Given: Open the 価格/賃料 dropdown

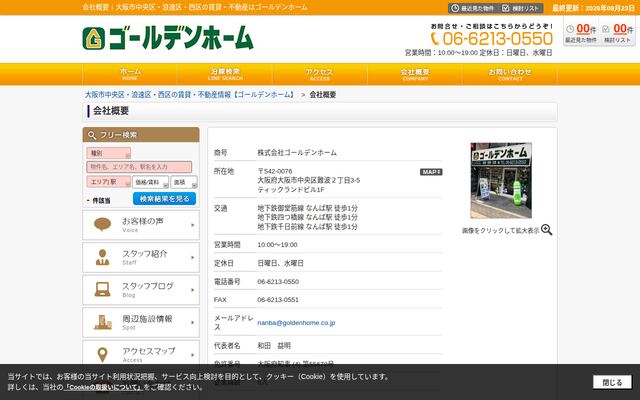Looking at the screenshot, I should click(x=150, y=182).
